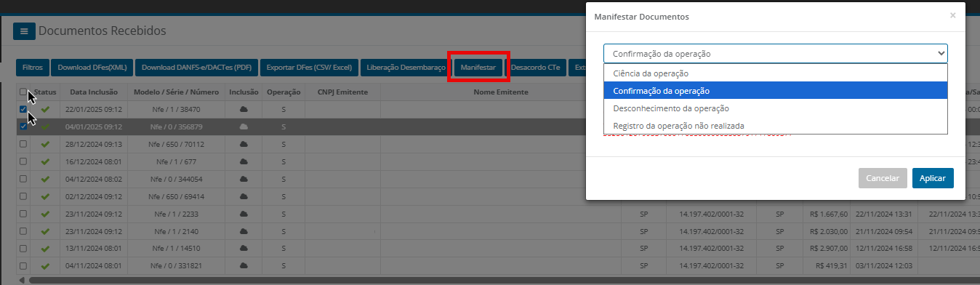Click the cloud inclusion icon for Nfe / 1 / 38470
Screen dimensions: 980x285
pos(244,109)
